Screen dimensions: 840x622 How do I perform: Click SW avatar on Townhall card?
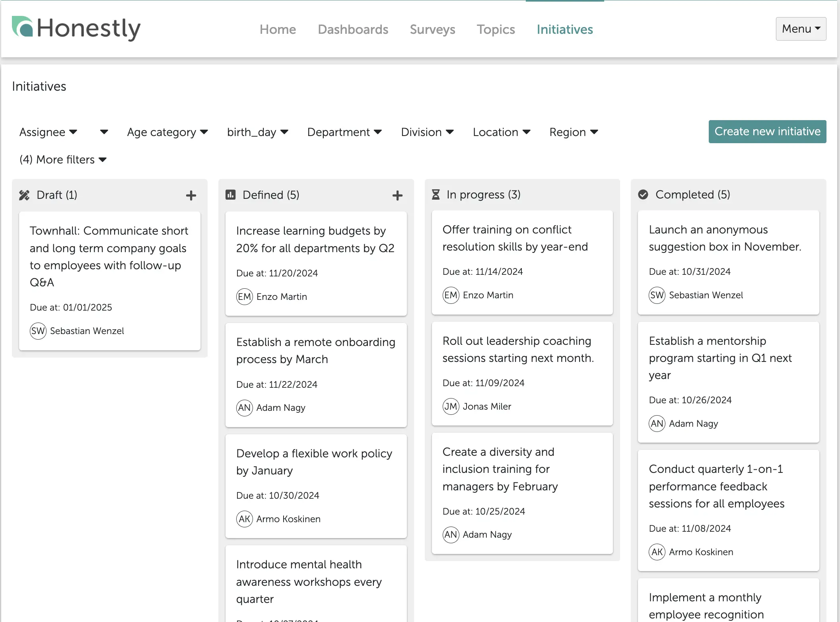tap(38, 331)
